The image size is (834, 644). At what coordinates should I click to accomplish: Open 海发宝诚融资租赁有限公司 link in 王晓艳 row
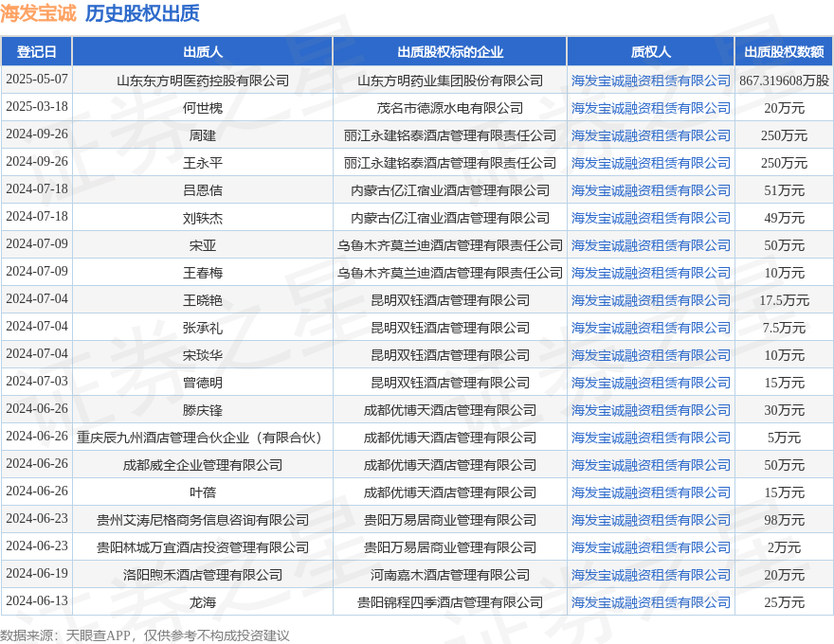pos(650,300)
